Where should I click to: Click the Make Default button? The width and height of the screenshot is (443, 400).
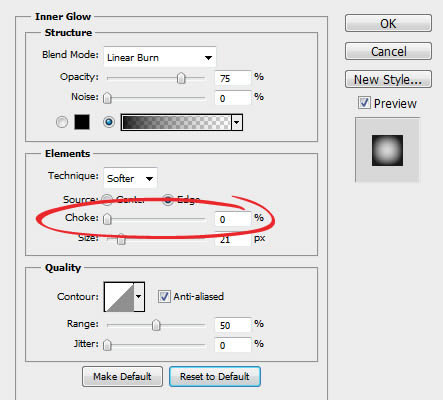coord(122,377)
